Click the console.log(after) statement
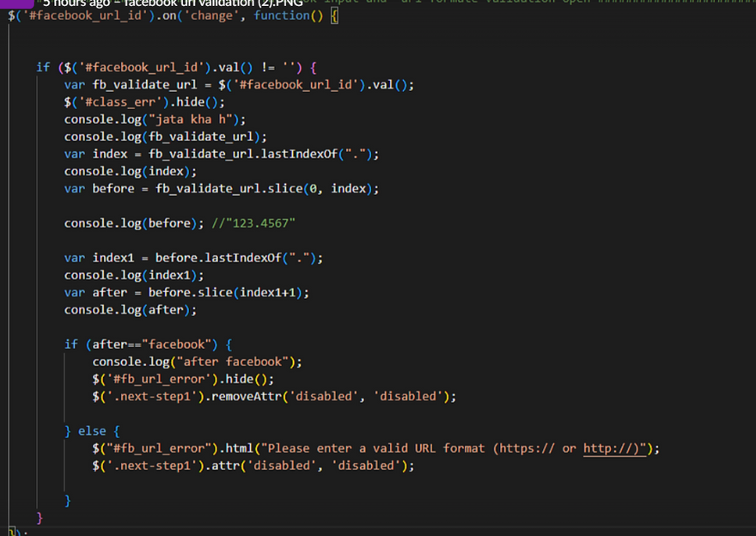756x536 pixels. (x=124, y=309)
